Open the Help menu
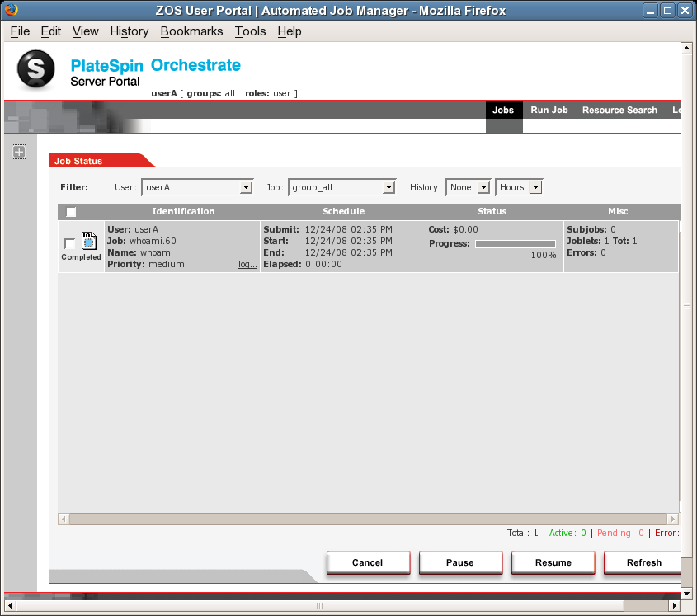 (290, 31)
